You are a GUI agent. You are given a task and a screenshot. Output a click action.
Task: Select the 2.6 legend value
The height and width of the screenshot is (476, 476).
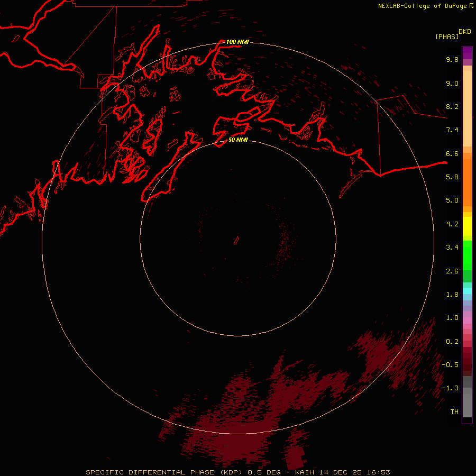pyautogui.click(x=452, y=271)
